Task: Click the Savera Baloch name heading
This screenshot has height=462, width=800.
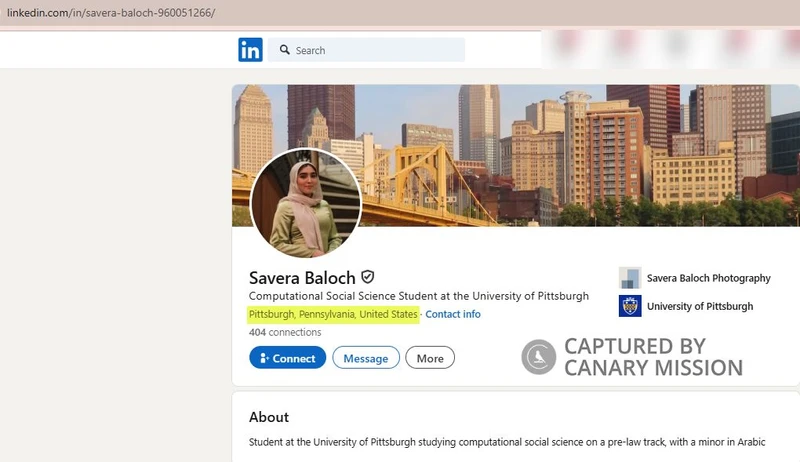Action: pos(302,278)
